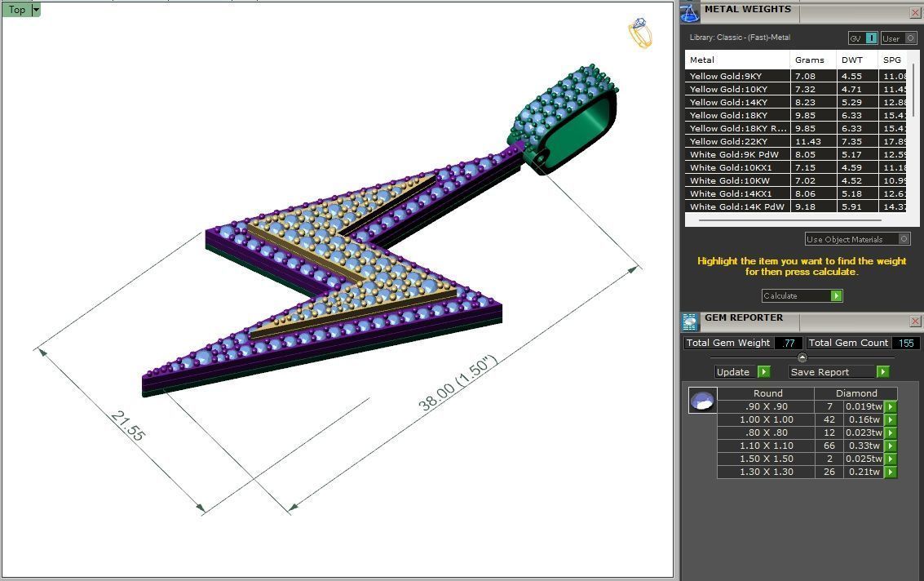Image resolution: width=924 pixels, height=581 pixels.
Task: Click green arrow for 0.023tw row
Action: 891,432
